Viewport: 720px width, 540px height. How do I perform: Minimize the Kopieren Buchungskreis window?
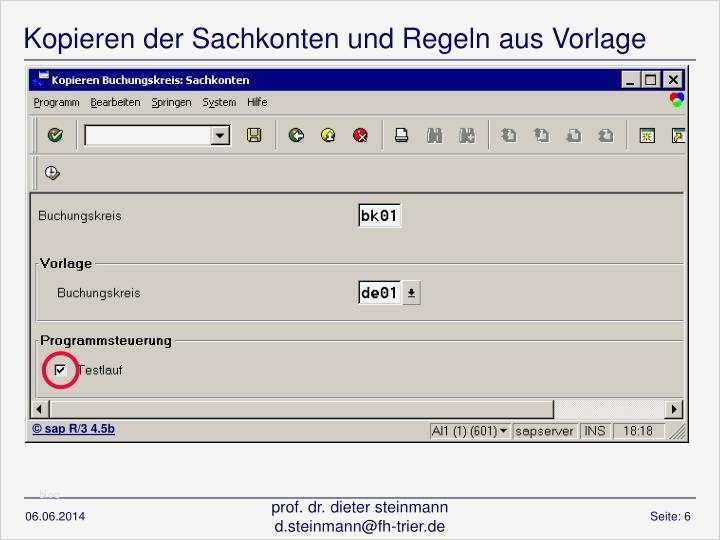pos(630,80)
